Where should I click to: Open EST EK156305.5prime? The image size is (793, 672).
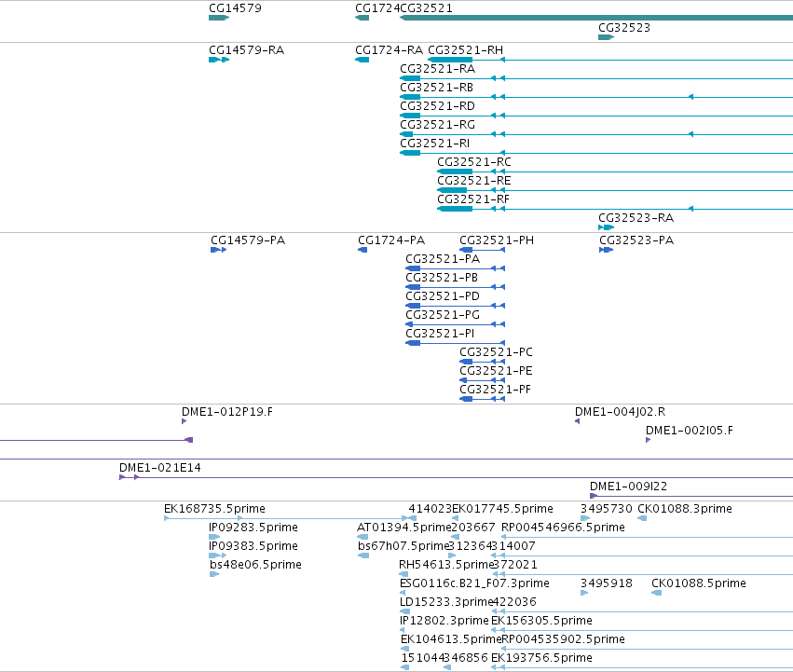[x=541, y=622]
